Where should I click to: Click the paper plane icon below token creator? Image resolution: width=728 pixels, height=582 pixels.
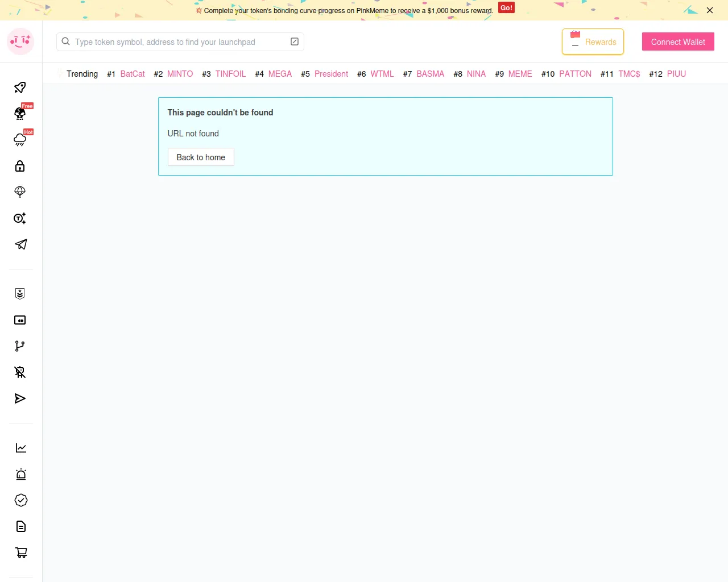click(20, 244)
